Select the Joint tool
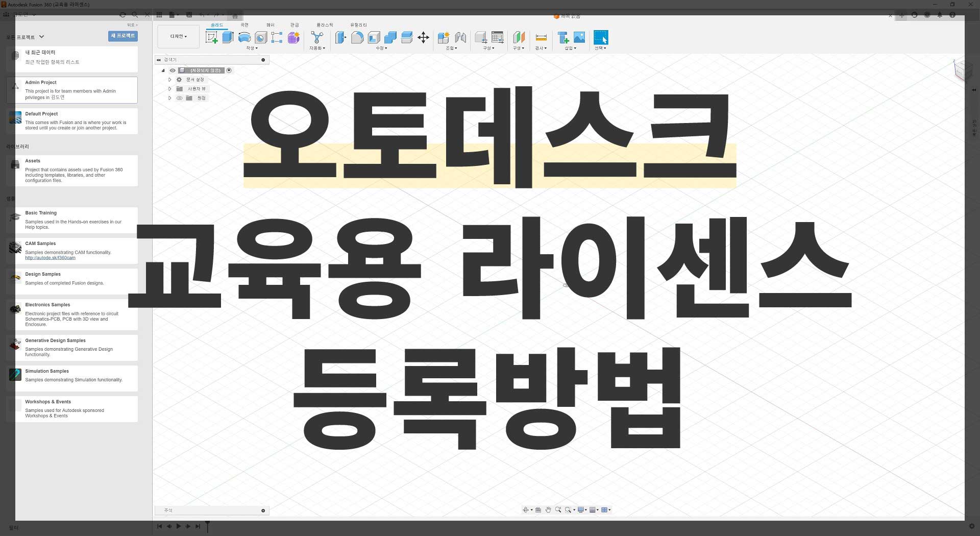This screenshot has width=980, height=536. tap(460, 37)
